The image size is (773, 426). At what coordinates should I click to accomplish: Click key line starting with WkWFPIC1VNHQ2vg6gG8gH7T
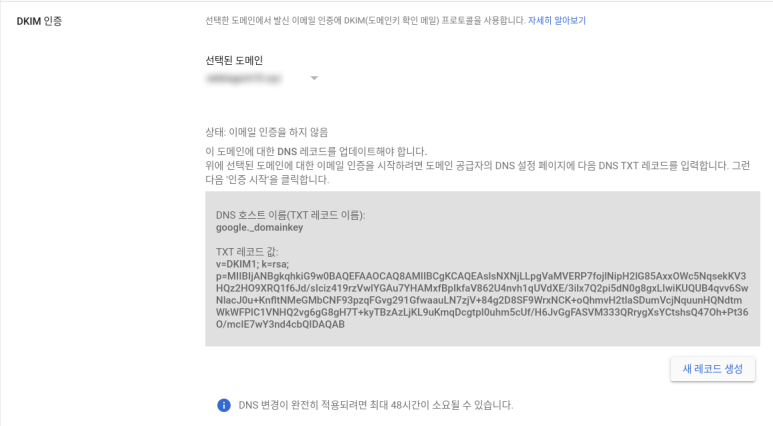[x=482, y=312]
